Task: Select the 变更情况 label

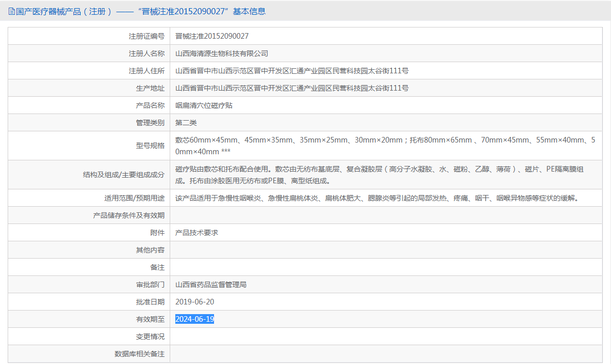Action: coord(150,337)
